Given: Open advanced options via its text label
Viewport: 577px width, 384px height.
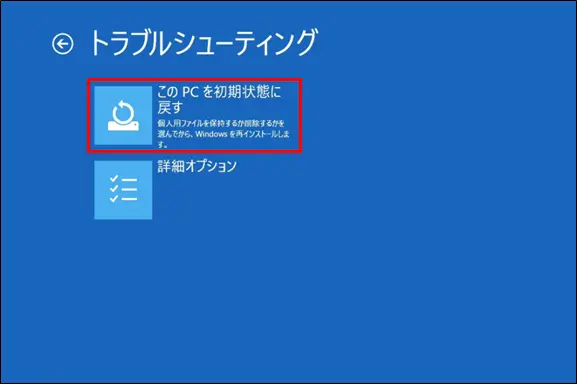Looking at the screenshot, I should [x=197, y=166].
